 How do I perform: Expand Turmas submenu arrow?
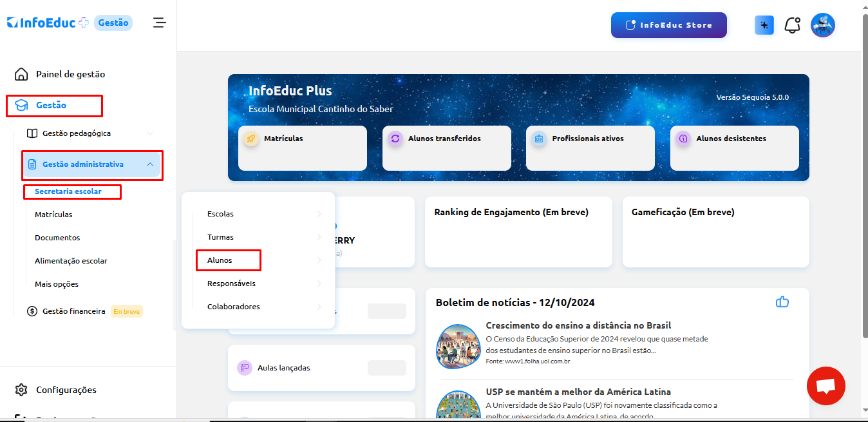[x=319, y=237]
